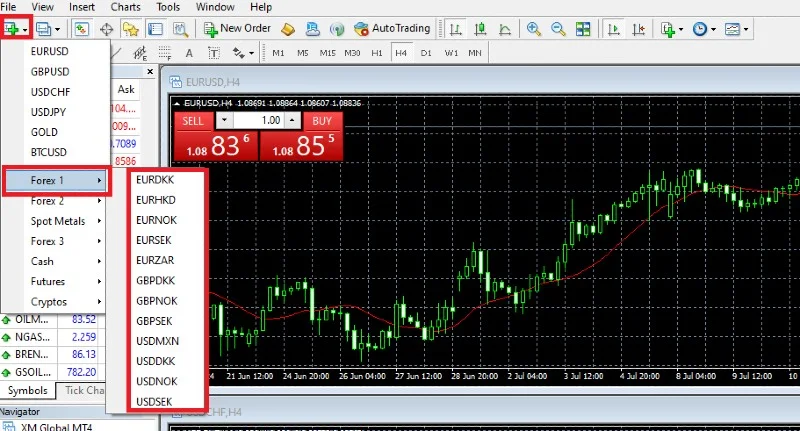Open the Indicators list icon
Screen dimensions: 800x431
[x=668, y=29]
